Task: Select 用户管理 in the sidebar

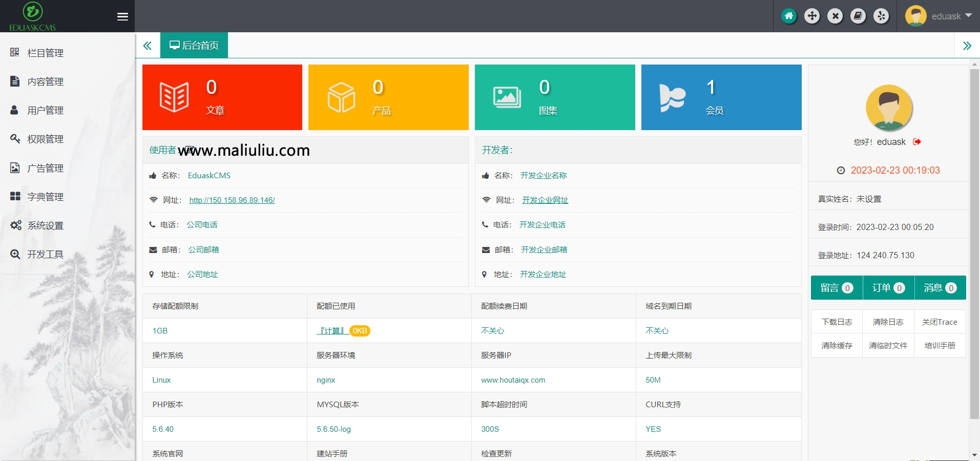Action: point(45,110)
